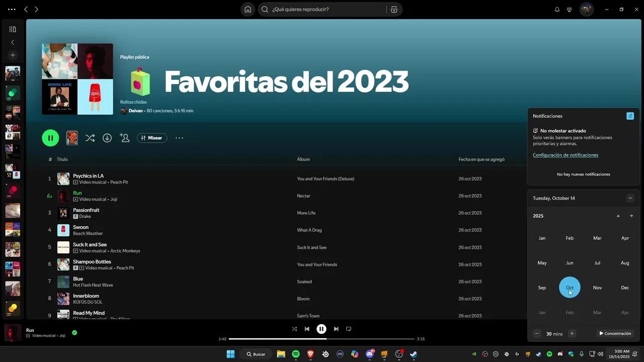This screenshot has height=362, width=644.
Task: Collapse the calendar with chevron beside date
Action: pos(630,198)
